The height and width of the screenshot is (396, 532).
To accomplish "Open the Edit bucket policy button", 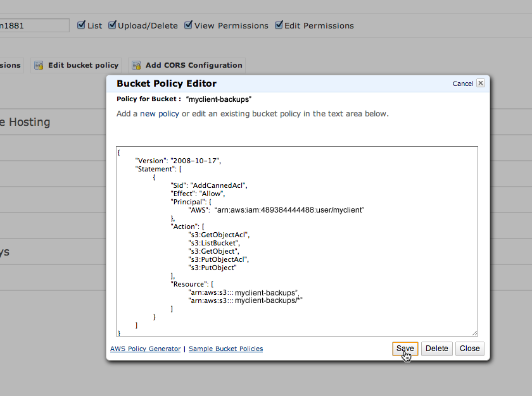I will [77, 65].
